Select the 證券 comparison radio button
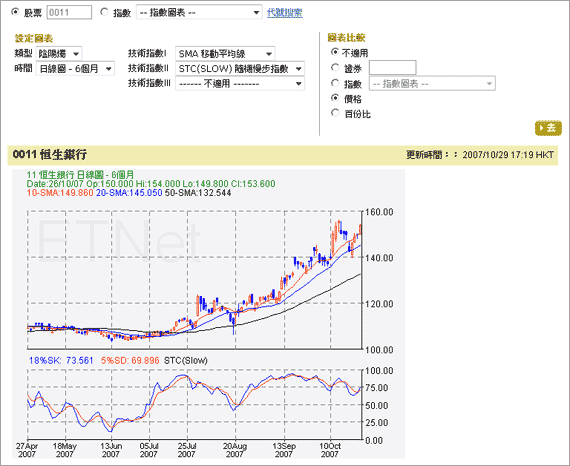This screenshot has height=466, width=570. point(335,68)
